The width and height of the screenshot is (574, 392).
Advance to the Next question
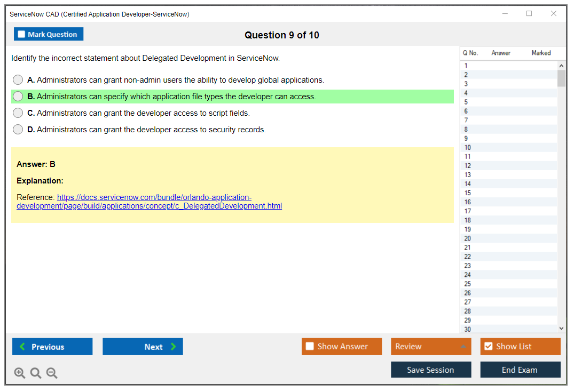[143, 347]
